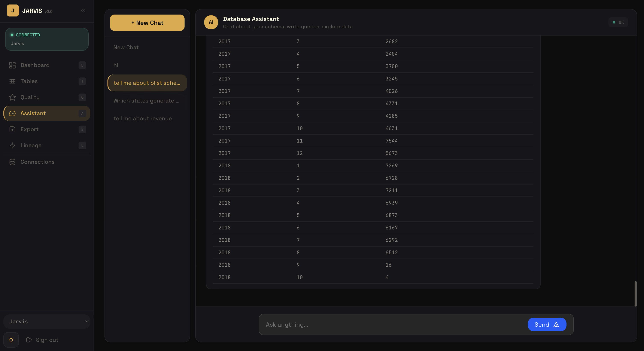Click the value 6939 in the table
This screenshot has height=351, width=644.
[x=392, y=203]
